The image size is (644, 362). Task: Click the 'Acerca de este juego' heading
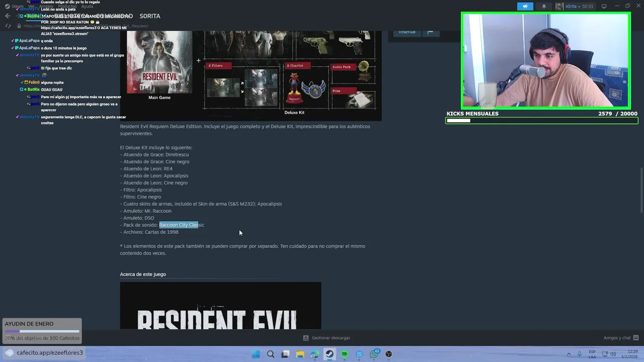[x=143, y=274]
